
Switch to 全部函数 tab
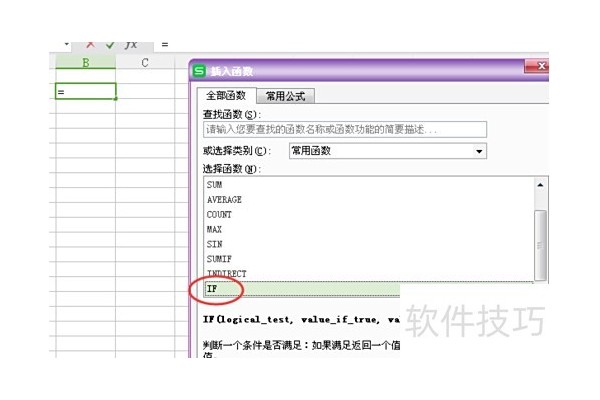point(226,96)
